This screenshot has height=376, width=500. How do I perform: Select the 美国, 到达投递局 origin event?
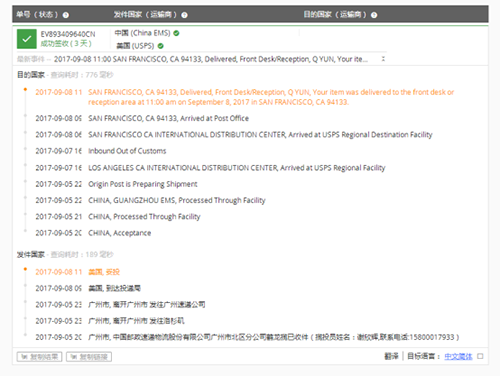pyautogui.click(x=88, y=288)
